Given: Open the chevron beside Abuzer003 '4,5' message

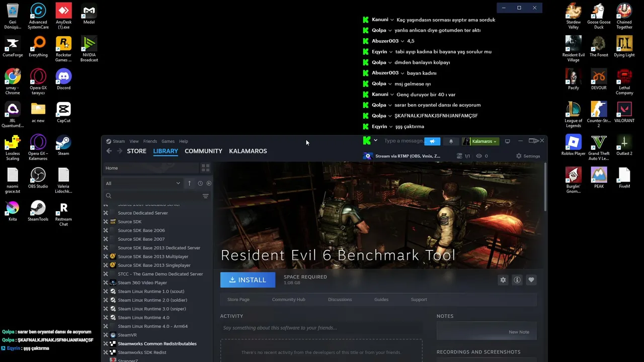Looking at the screenshot, I should (403, 41).
